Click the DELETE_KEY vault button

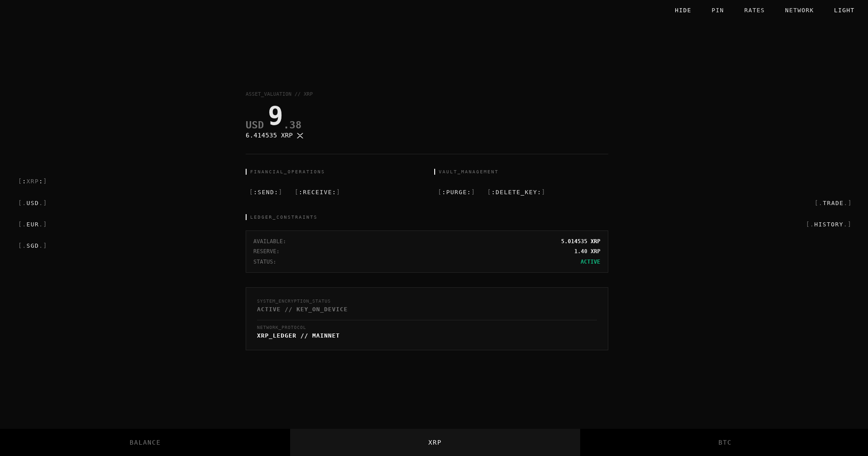[516, 192]
